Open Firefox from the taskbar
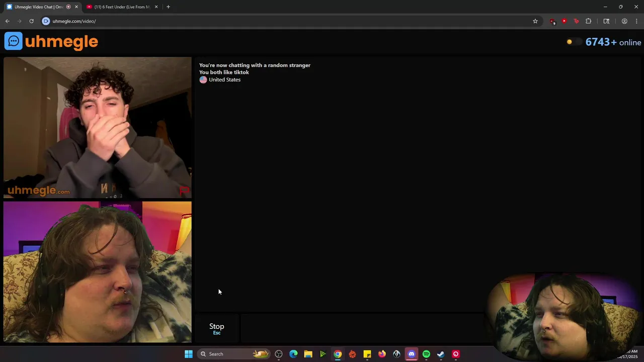644x362 pixels. click(x=382, y=354)
